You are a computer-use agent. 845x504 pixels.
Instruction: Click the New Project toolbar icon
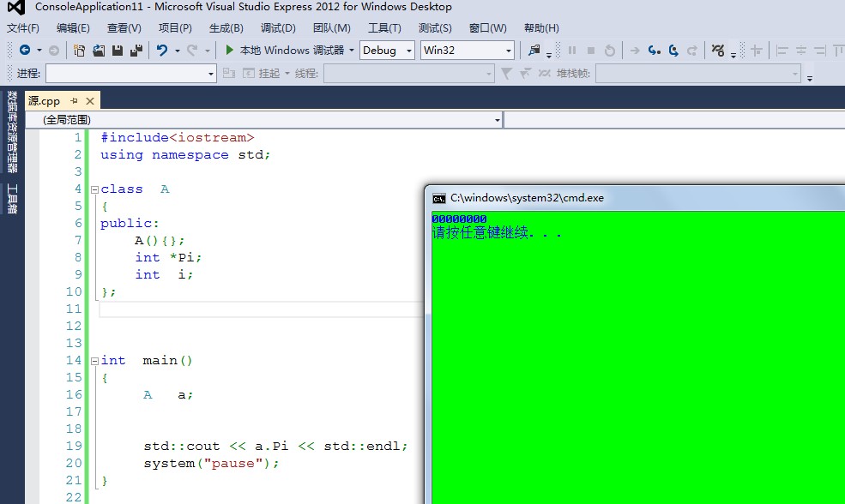click(80, 51)
